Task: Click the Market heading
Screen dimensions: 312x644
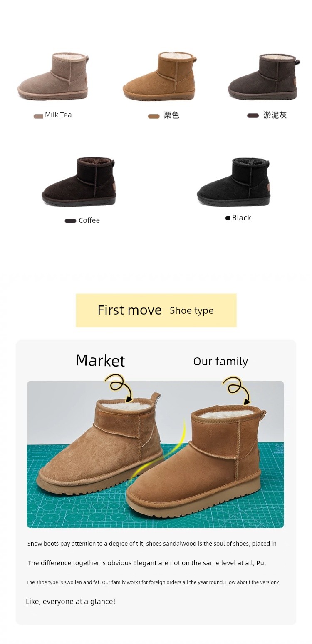Action: click(x=100, y=361)
